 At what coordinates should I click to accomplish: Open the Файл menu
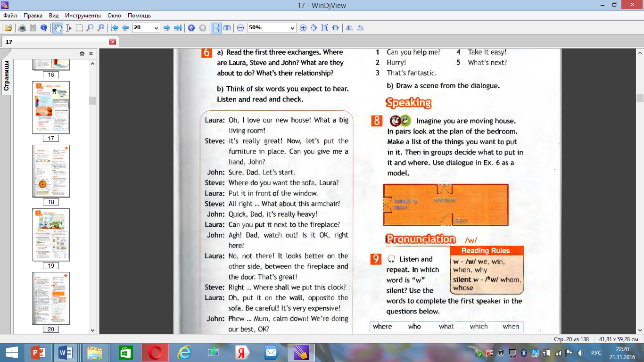[10, 16]
